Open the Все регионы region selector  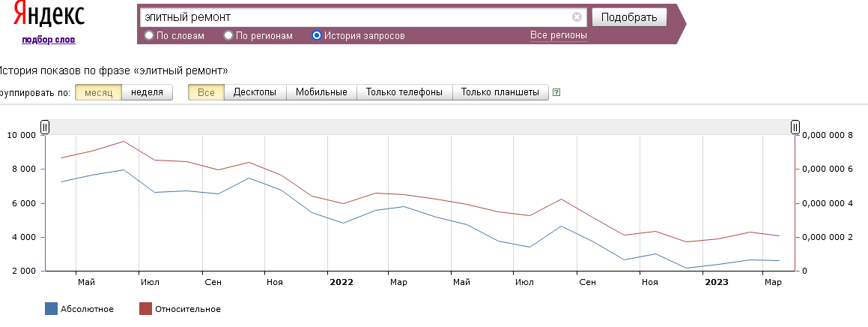(x=558, y=35)
